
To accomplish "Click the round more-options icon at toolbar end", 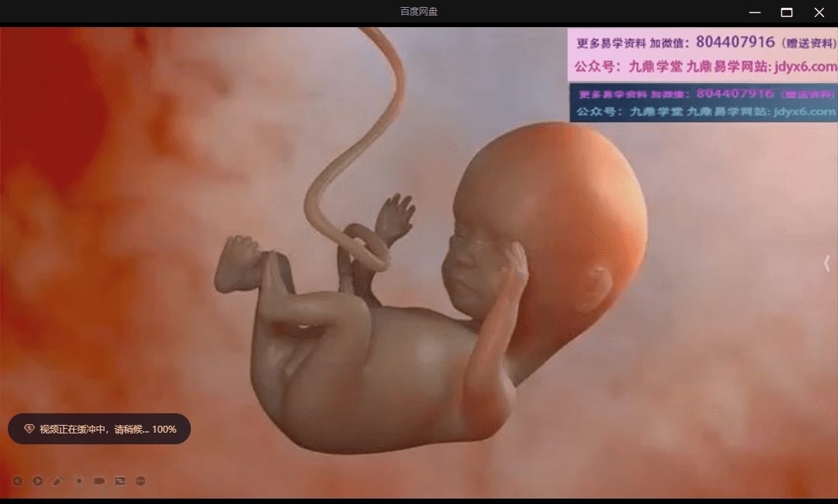I will [x=140, y=481].
